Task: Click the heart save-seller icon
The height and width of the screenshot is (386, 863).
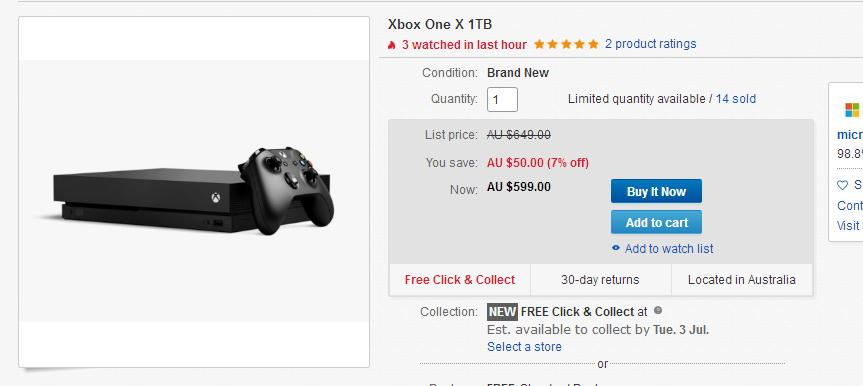Action: 842,185
